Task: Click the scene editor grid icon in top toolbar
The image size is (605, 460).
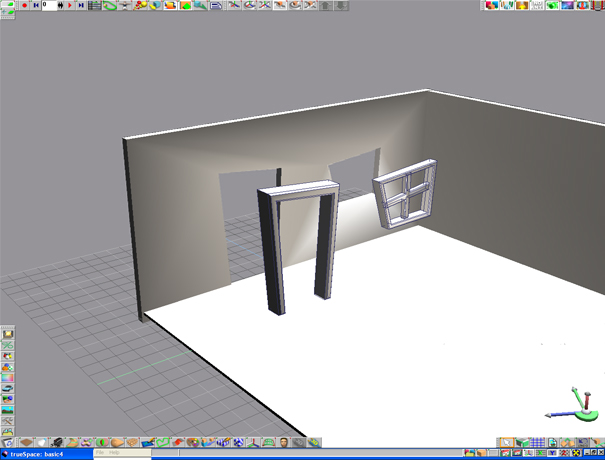Action: [x=95, y=6]
